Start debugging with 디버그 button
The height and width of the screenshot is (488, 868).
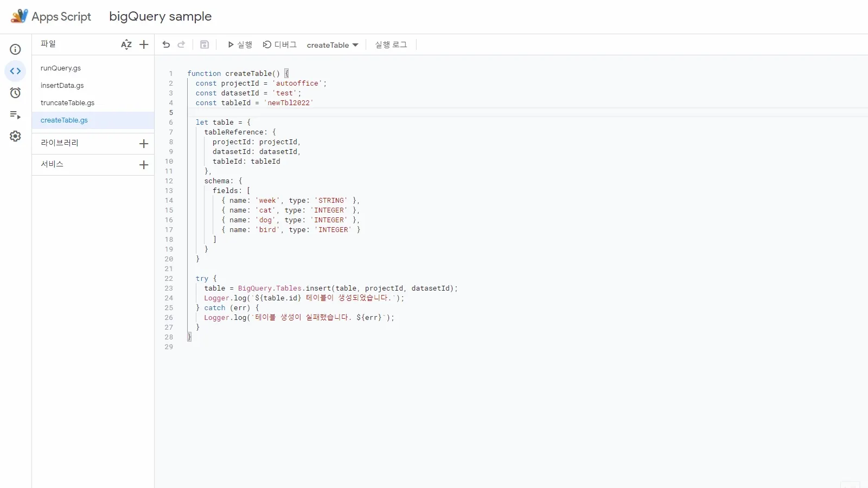(x=280, y=44)
